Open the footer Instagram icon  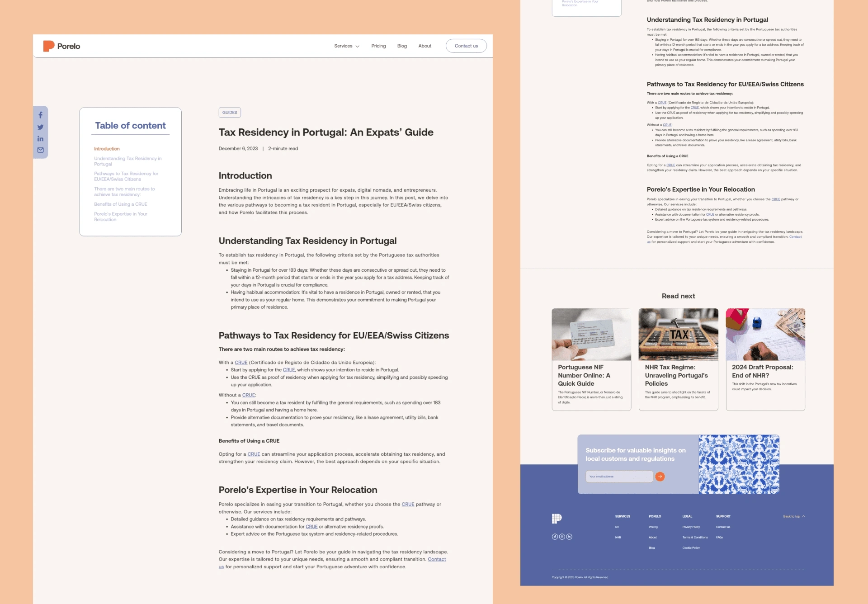[562, 537]
